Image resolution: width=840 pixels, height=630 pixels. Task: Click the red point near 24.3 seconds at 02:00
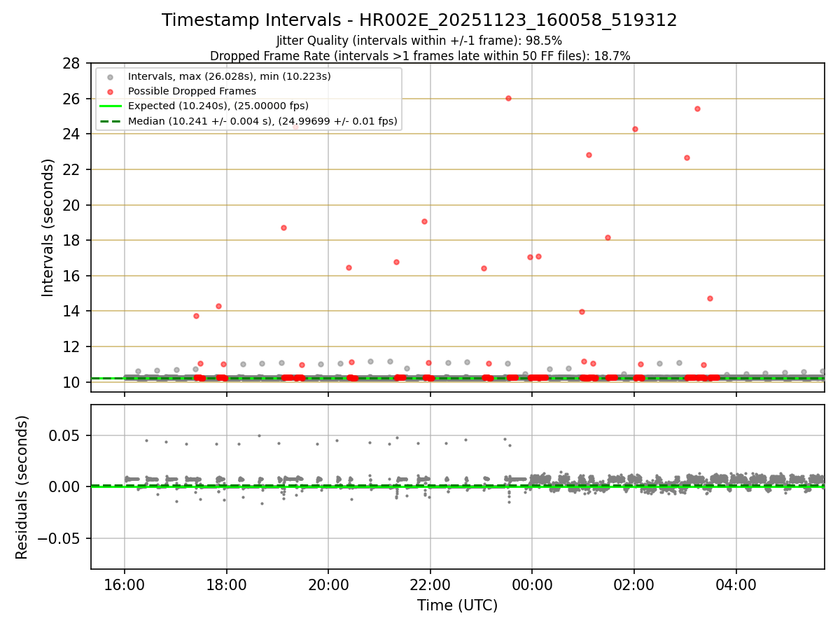pos(635,129)
